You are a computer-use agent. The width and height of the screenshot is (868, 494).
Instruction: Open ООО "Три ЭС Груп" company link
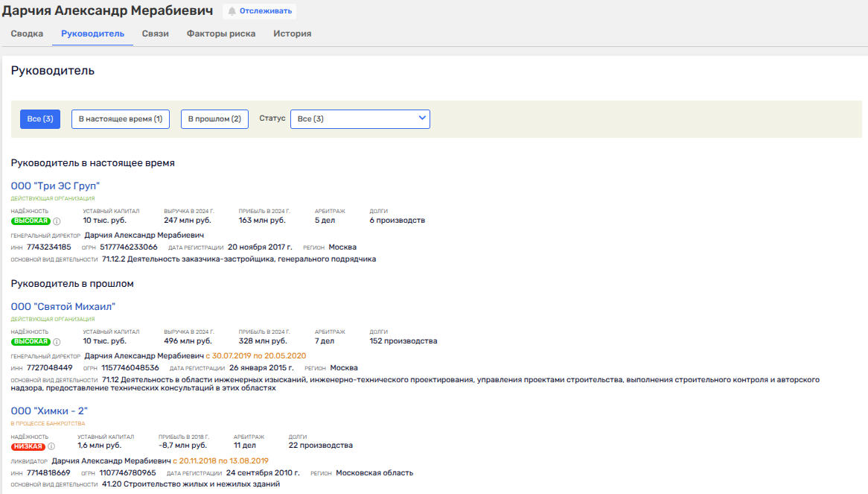click(x=55, y=186)
